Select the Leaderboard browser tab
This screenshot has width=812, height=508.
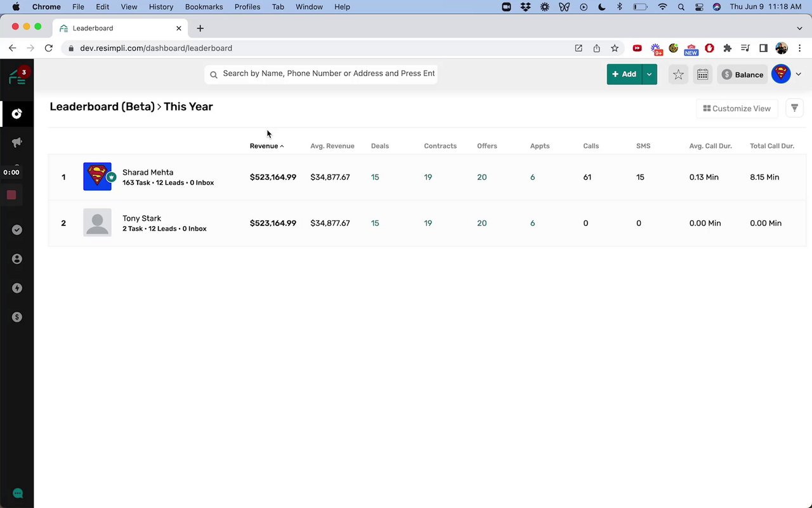click(x=119, y=28)
